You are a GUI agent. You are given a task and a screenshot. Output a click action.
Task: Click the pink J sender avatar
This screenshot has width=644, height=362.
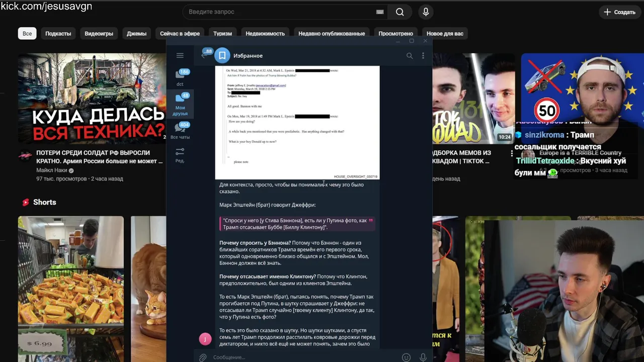pyautogui.click(x=205, y=339)
